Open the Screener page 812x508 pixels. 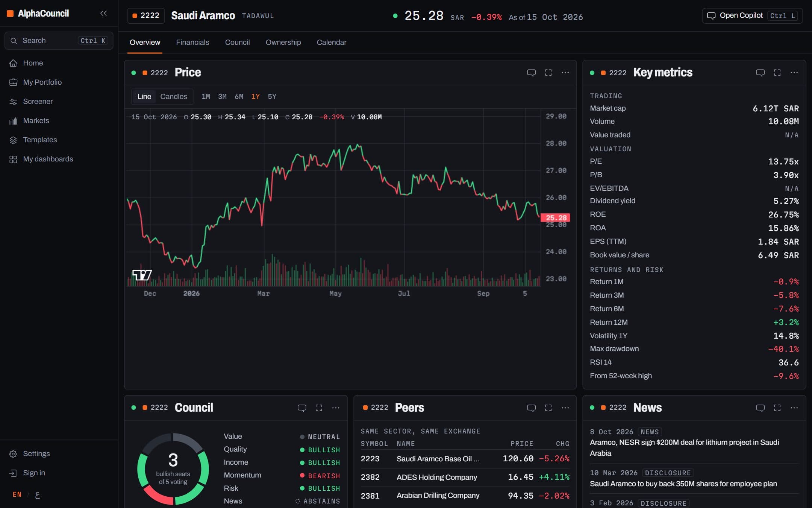[59, 101]
